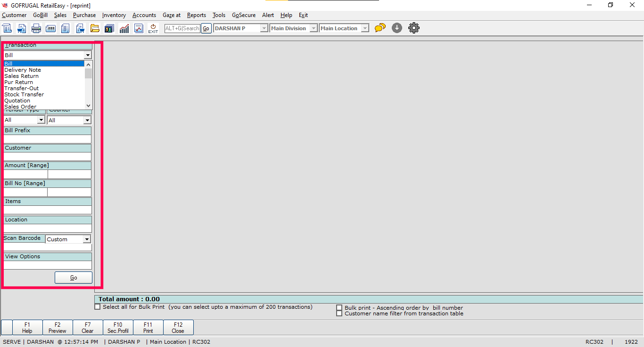
Task: Click the transaction list scroll up arrow
Action: click(x=88, y=64)
